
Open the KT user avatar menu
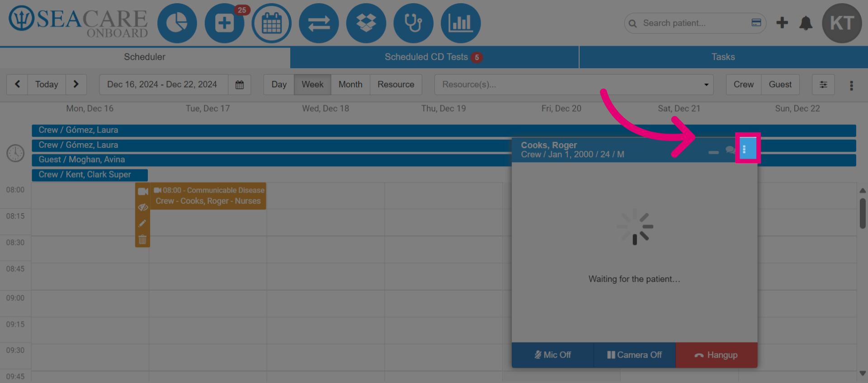[842, 23]
